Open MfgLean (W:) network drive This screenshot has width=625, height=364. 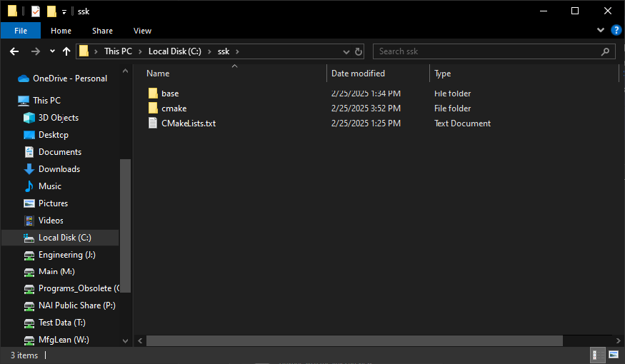tap(64, 340)
